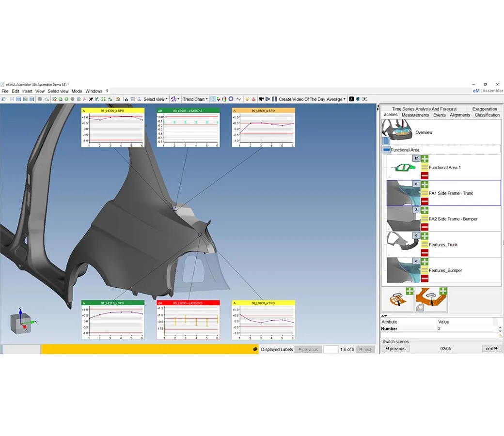The height and width of the screenshot is (436, 504).
Task: Click the green plus on FA1 Side Frame - Trunk
Action: click(425, 185)
